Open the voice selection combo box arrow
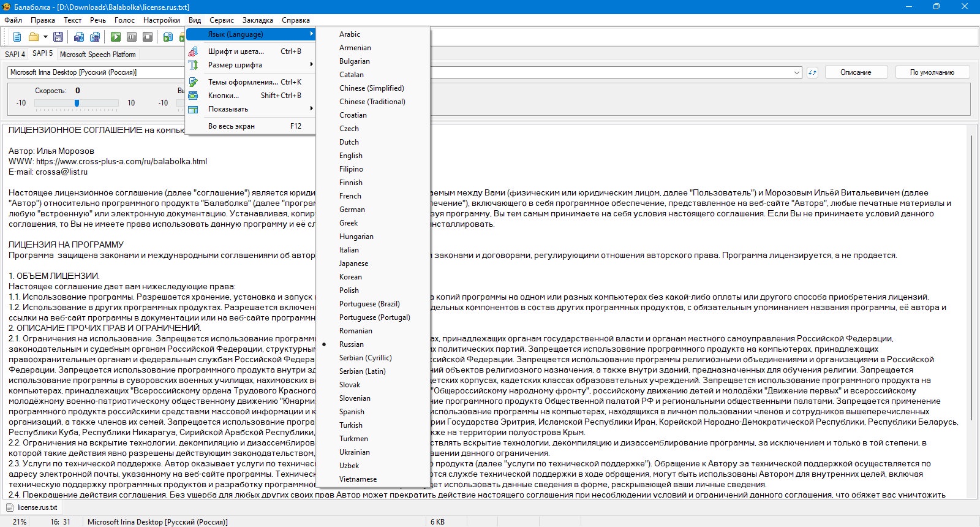Viewport: 980px width, 527px height. click(797, 72)
